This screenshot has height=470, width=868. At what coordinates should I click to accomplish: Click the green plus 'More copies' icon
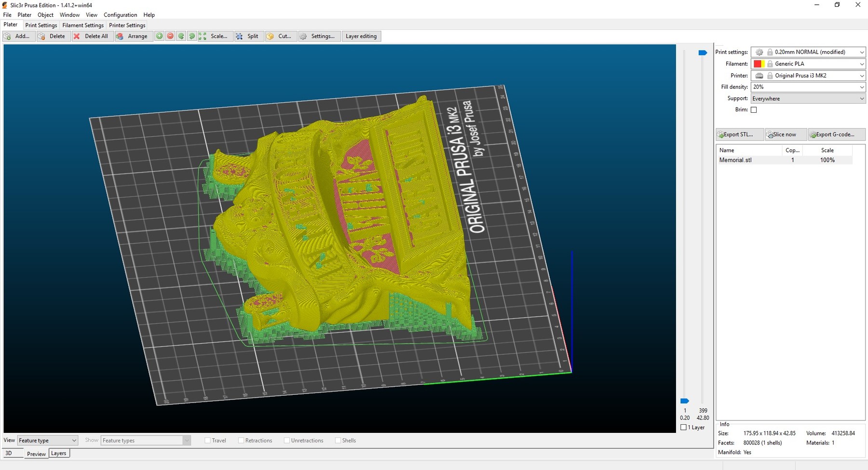[160, 36]
